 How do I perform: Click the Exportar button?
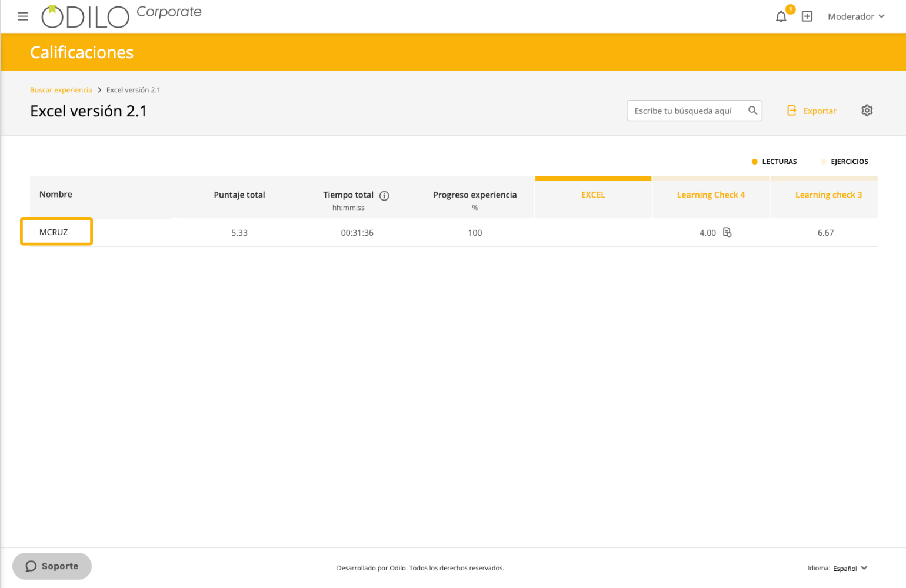tap(811, 111)
